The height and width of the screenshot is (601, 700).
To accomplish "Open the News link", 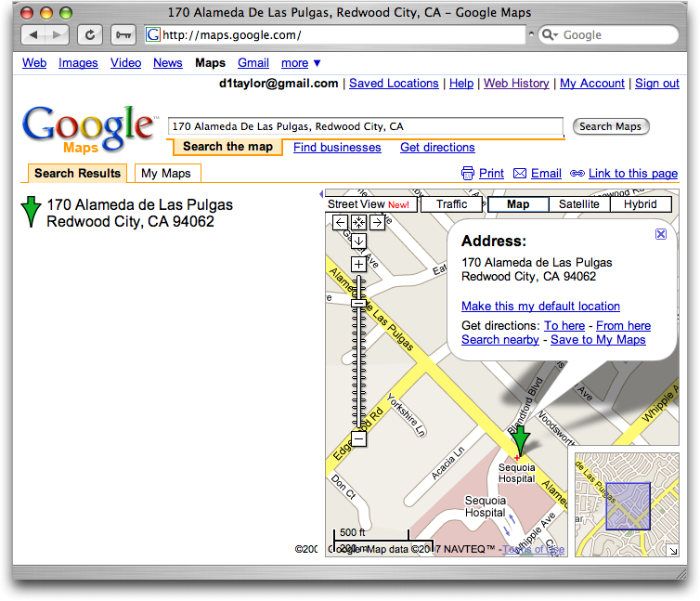I will coord(168,63).
